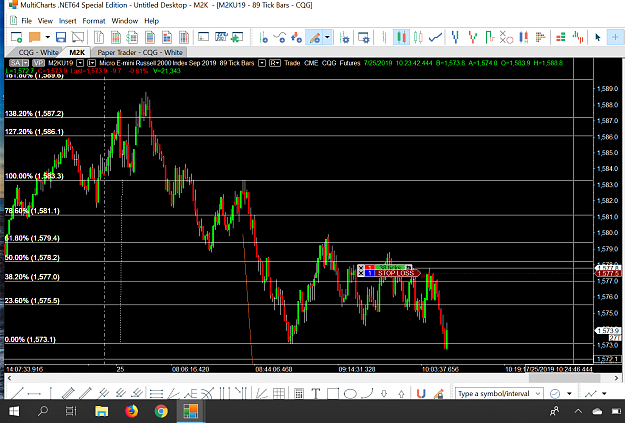
Task: Open File Explorer from the taskbar
Action: tap(101, 411)
